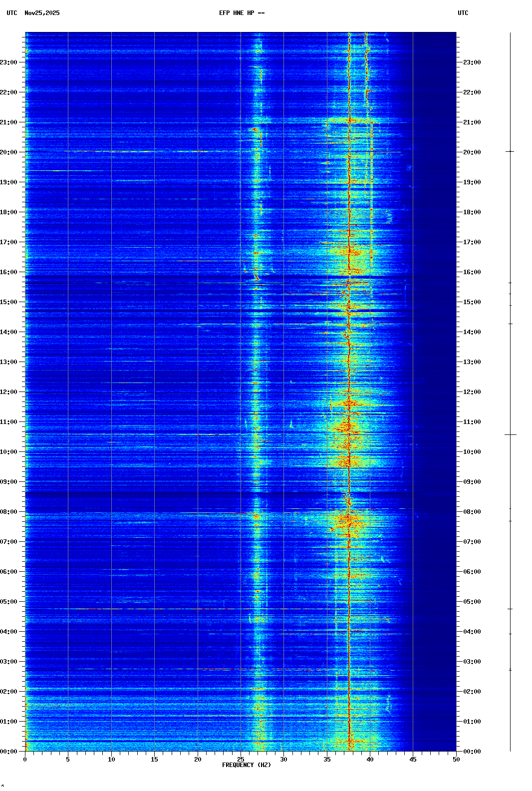Click the 16:00 time label on right axis

(472, 272)
